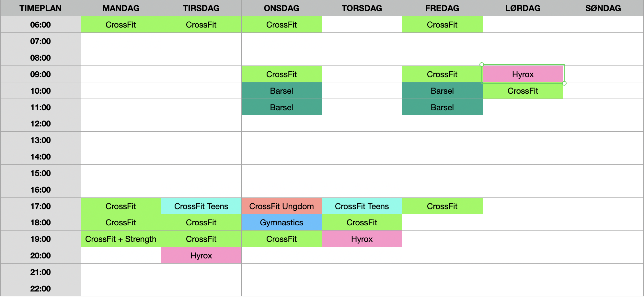644x297 pixels.
Task: Select the Thursday 19:00 Hyrox cell
Action: tap(362, 239)
